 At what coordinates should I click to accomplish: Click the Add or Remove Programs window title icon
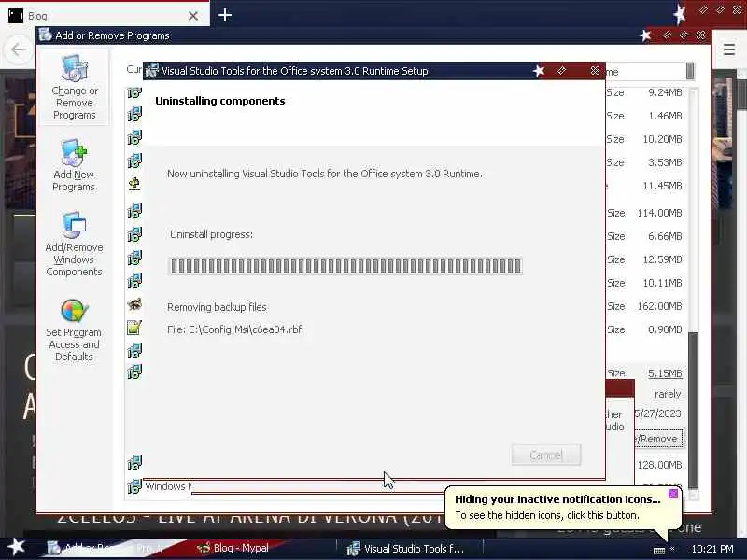click(x=46, y=35)
